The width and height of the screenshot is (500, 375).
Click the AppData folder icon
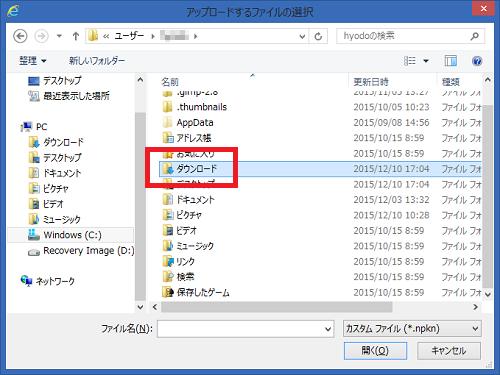click(168, 122)
